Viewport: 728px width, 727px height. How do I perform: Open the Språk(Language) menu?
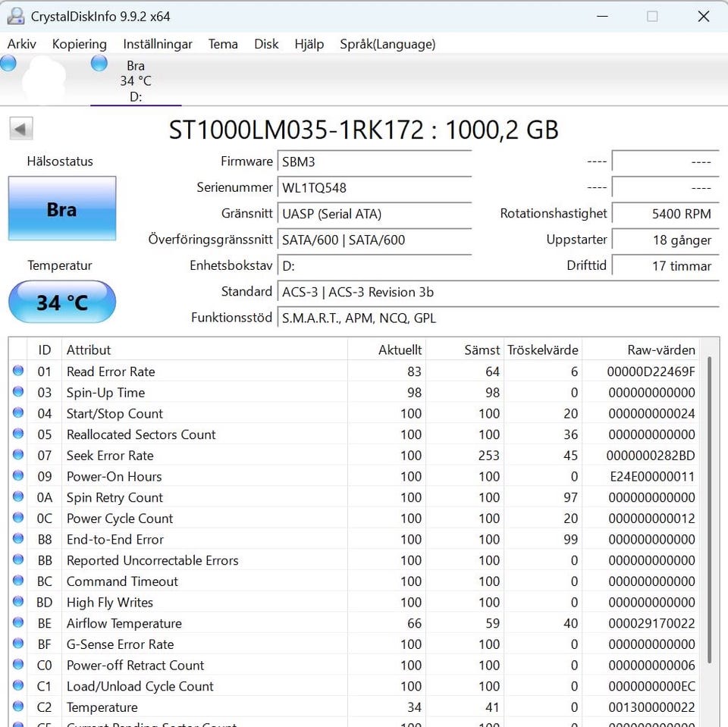pos(388,44)
